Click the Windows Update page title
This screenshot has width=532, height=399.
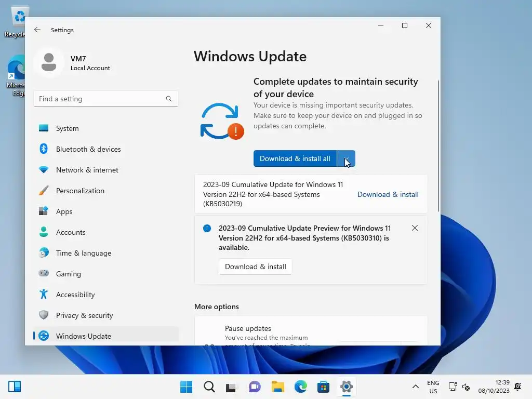point(250,56)
